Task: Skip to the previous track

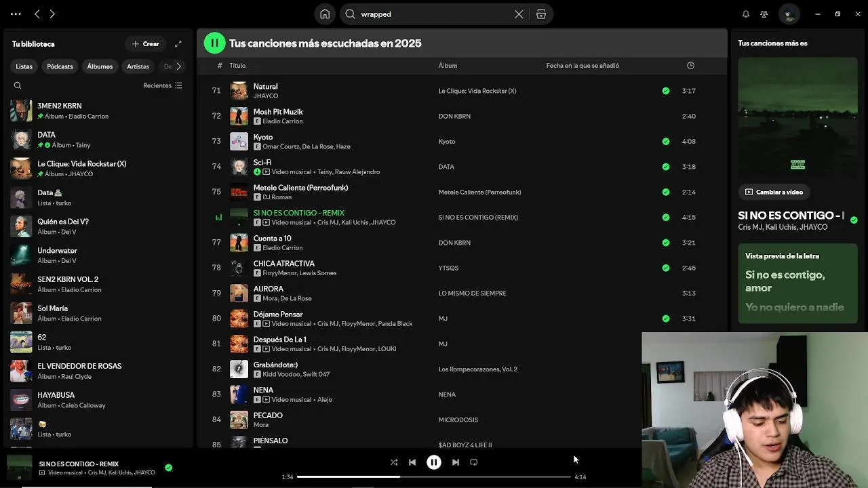Action: pos(412,462)
